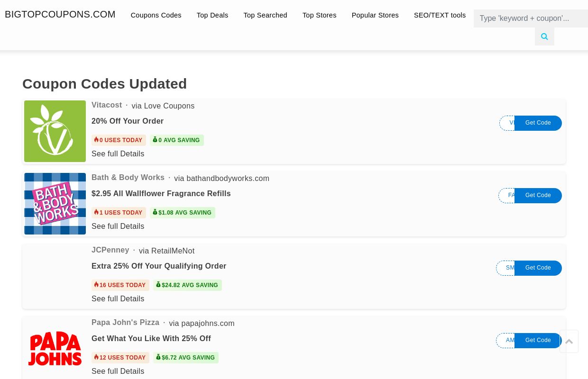Click the $24.82 AVG SAVING badge

pos(187,285)
